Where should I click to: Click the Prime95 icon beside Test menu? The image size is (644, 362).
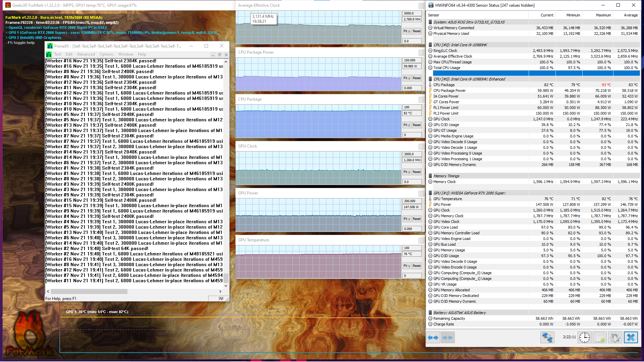pyautogui.click(x=49, y=54)
